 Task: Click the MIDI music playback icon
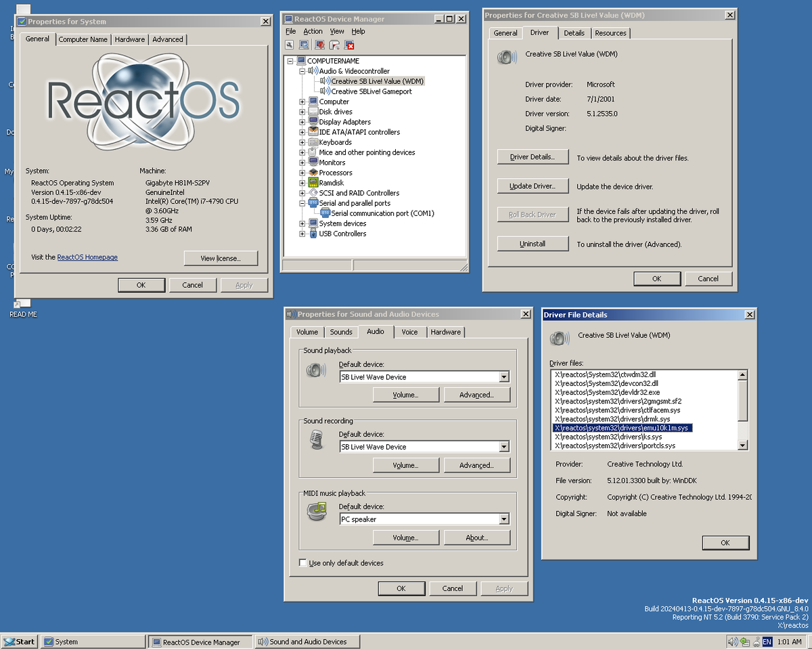316,511
